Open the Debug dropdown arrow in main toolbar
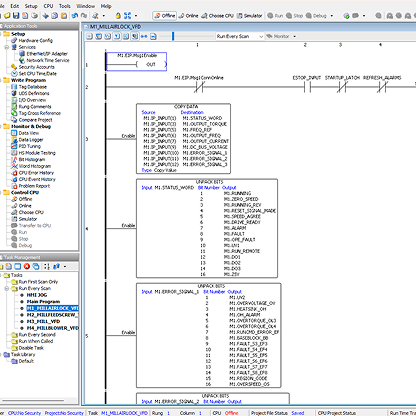416x416 pixels. click(x=332, y=16)
